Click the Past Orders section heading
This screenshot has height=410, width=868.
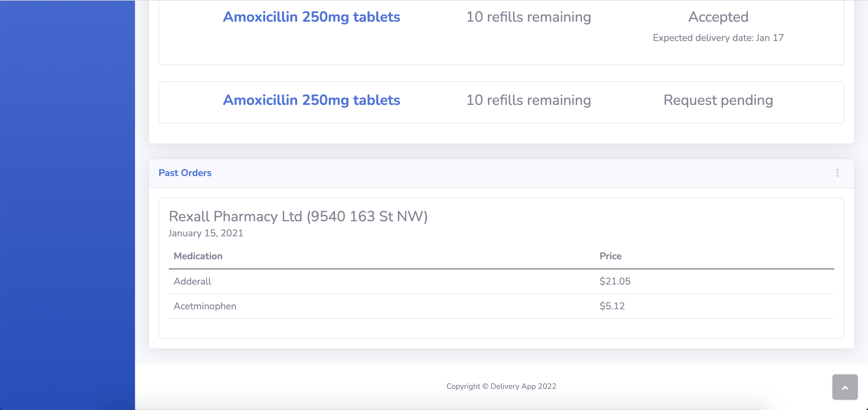[x=185, y=173]
